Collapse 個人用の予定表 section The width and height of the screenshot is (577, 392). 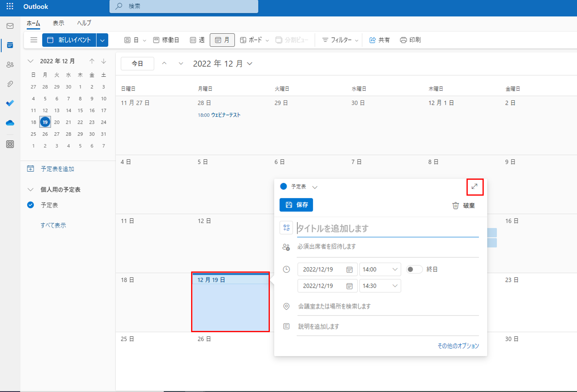[x=31, y=190]
